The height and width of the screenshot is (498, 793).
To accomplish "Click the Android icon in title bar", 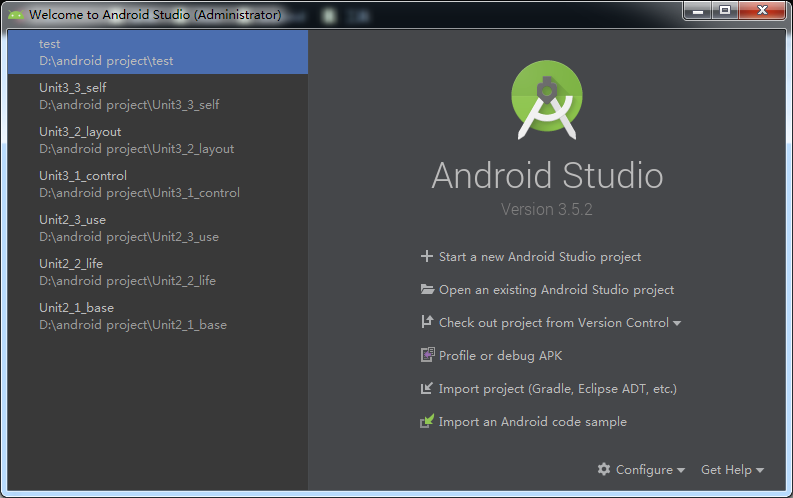I will point(16,15).
